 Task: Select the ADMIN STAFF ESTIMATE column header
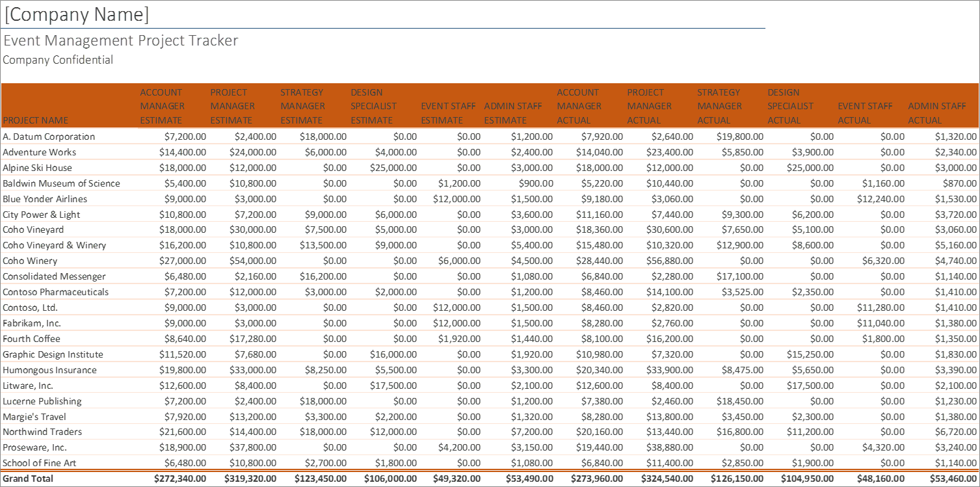tap(512, 113)
